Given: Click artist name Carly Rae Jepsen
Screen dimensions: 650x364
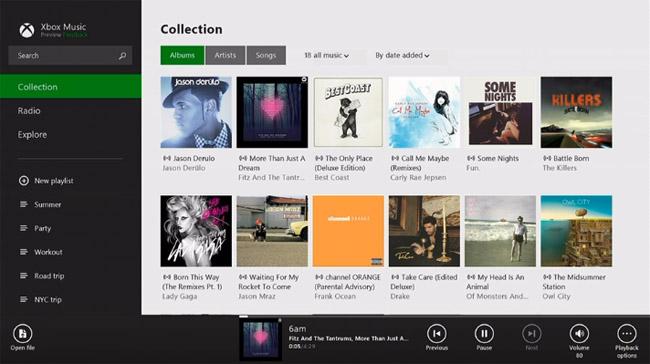Looking at the screenshot, I should [x=418, y=177].
